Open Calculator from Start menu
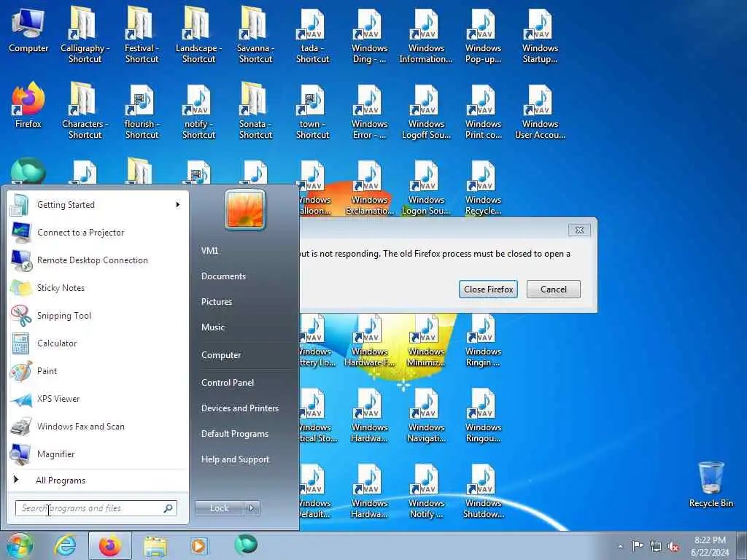Screen dimensions: 747x560 98,343
